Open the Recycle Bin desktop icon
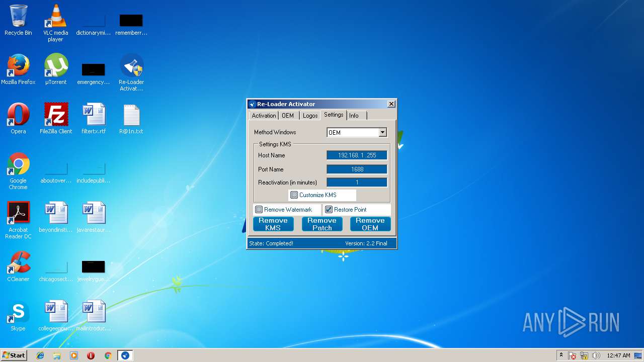 18,20
